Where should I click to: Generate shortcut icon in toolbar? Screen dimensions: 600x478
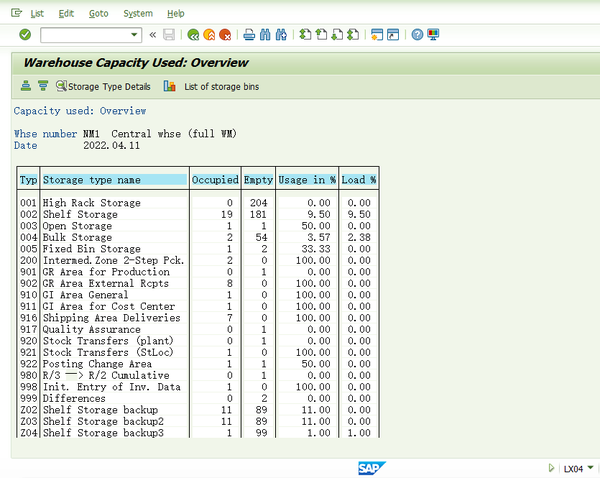(393, 35)
